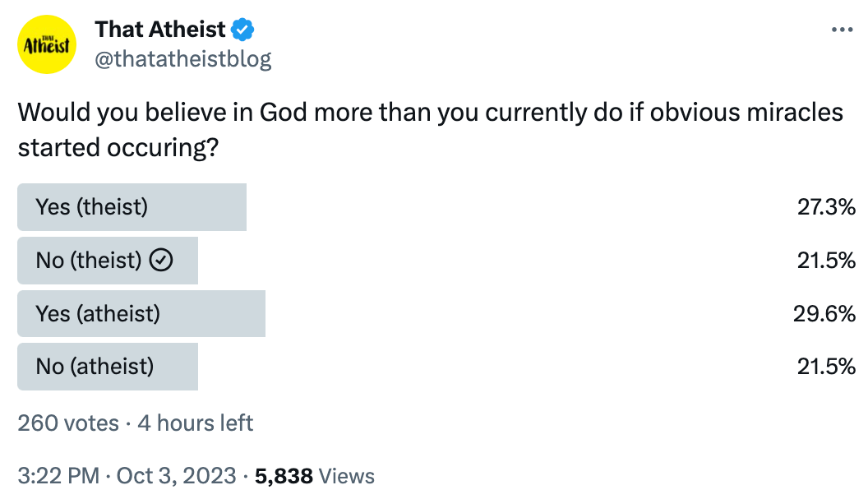This screenshot has width=868, height=499.
Task: Click the blue verified badge
Action: pos(242,30)
